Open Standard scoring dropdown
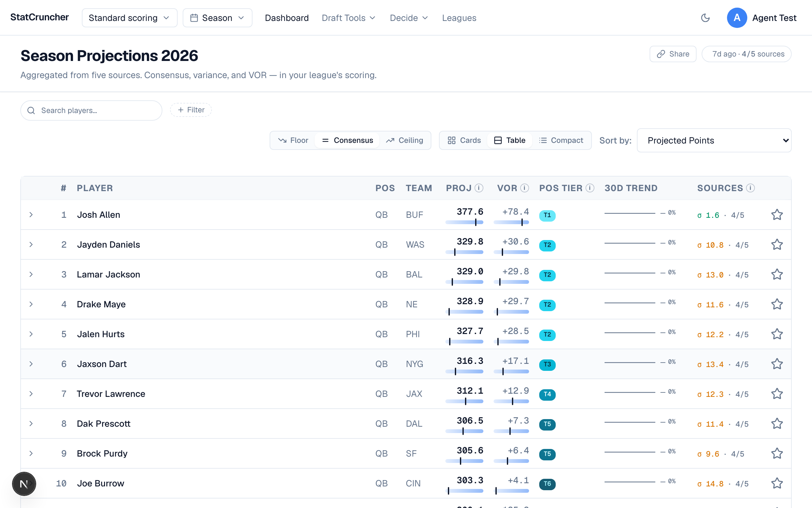The height and width of the screenshot is (508, 812). point(129,18)
